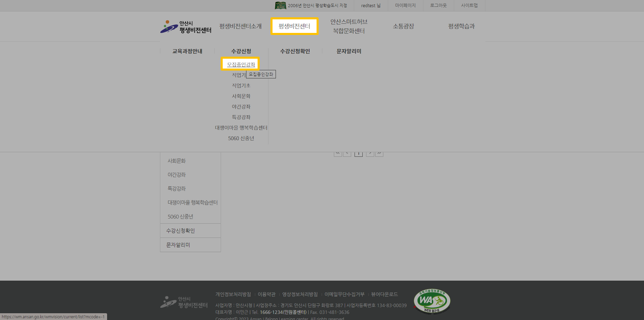The width and height of the screenshot is (644, 320).
Task: Choose 대쟁이마을 행복학습센터 in dropdown menu
Action: pyautogui.click(x=241, y=128)
